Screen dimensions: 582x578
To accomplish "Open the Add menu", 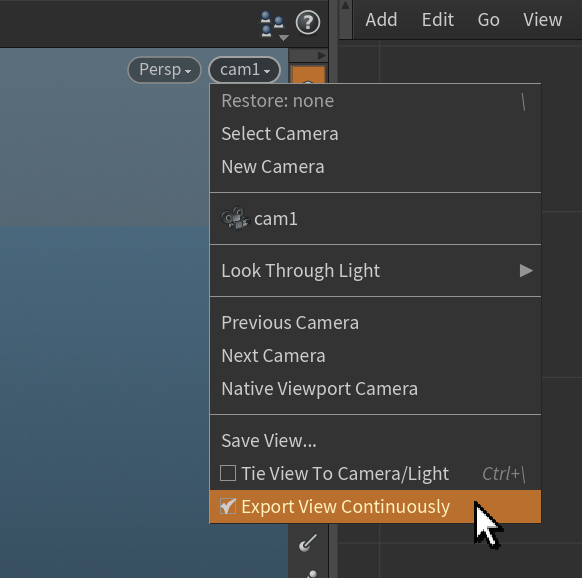I will [381, 20].
